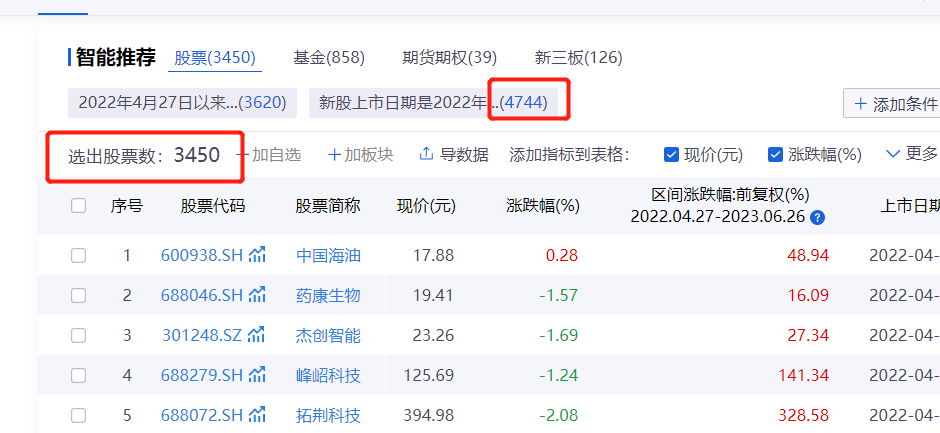Open chart icon beside 600938.SH
The width and height of the screenshot is (940, 433).
pos(257,255)
